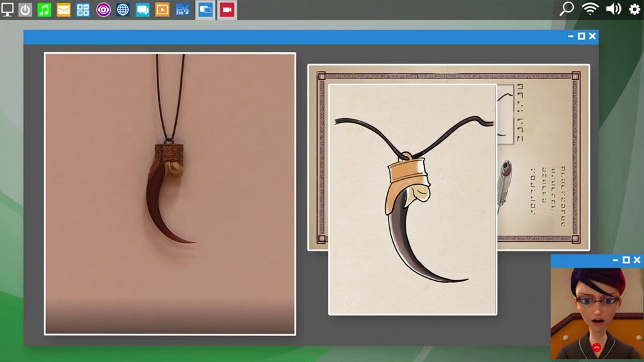This screenshot has width=644, height=362.
Task: Open the blue chart presentation app
Action: pyautogui.click(x=182, y=9)
